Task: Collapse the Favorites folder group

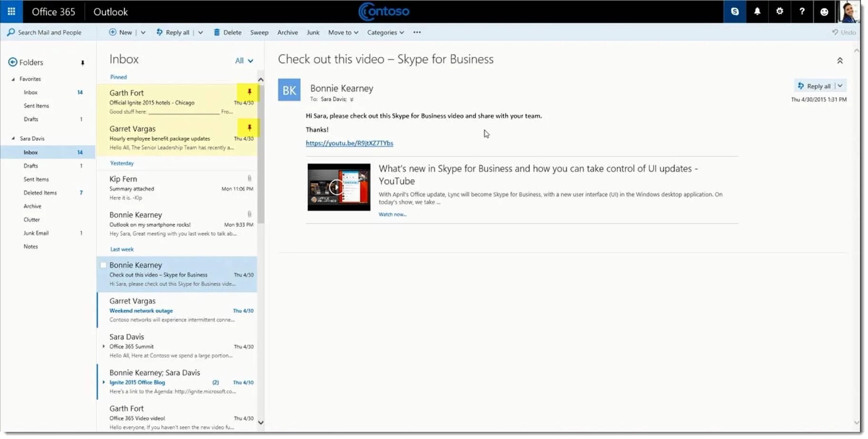Action: click(x=13, y=79)
